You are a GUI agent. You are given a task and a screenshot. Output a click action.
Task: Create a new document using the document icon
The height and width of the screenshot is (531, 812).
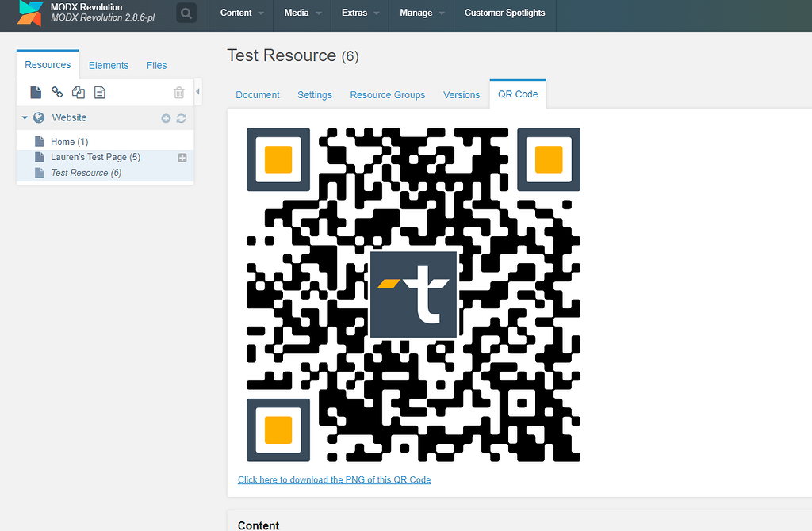(x=35, y=92)
